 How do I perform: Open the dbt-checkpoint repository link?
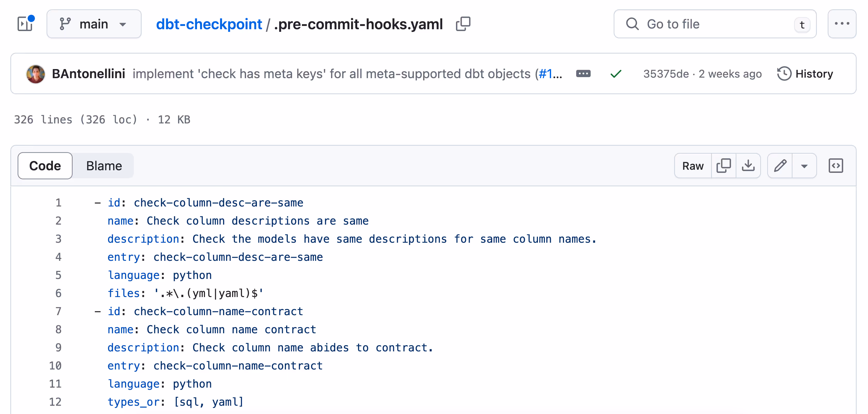coord(209,24)
